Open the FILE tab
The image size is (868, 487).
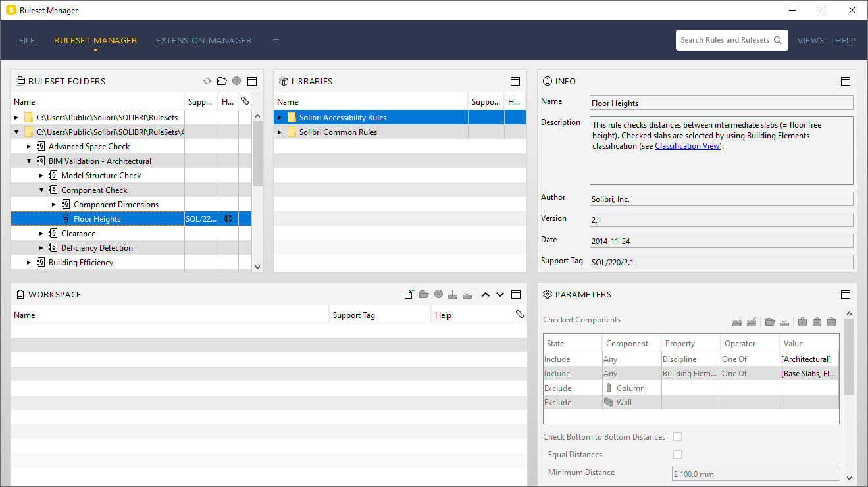pos(27,40)
